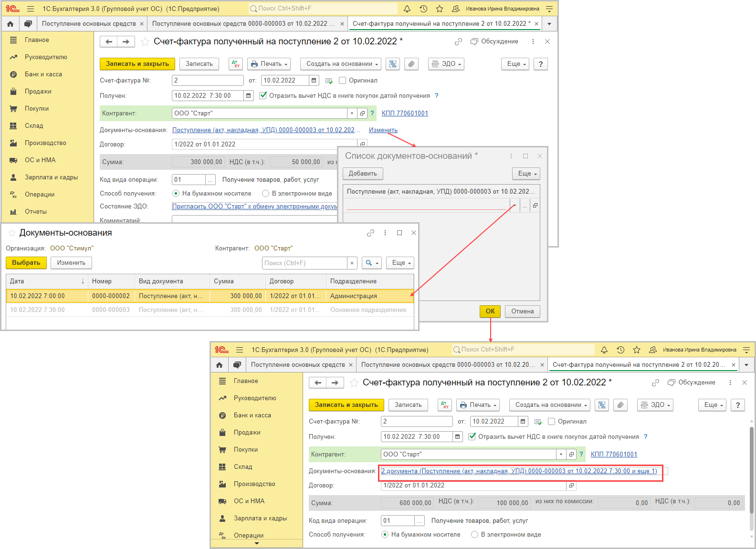Click the help ? button in the top window toolbar
This screenshot has height=549, width=756.
(x=540, y=64)
